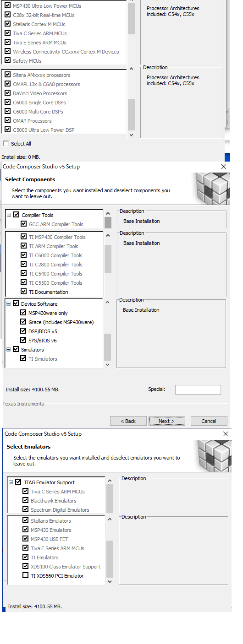Uncheck Wireless Connectivity CCxxxx Cortex M Devices
The height and width of the screenshot is (644, 243).
tap(7, 52)
